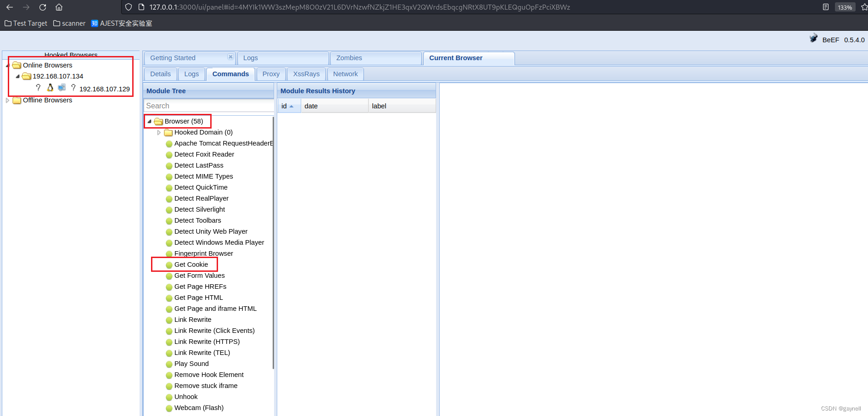Click the 133% zoom level indicator
Screen dimensions: 868x416
click(845, 7)
